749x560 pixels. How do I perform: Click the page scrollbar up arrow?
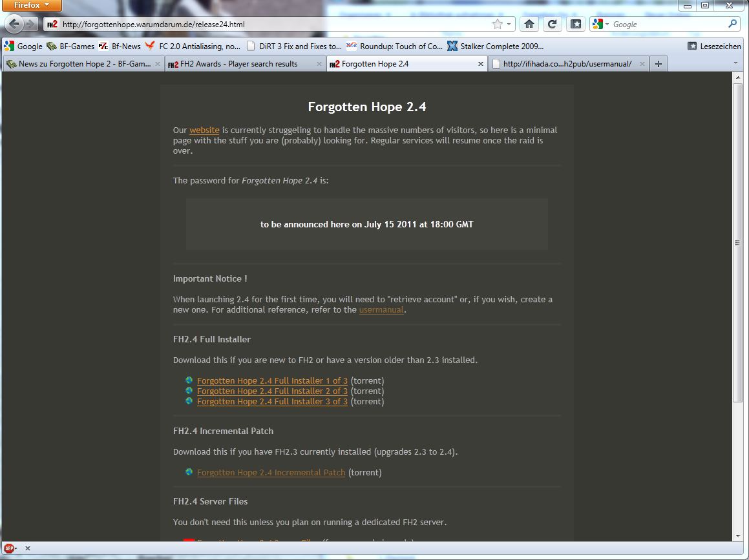[x=738, y=78]
